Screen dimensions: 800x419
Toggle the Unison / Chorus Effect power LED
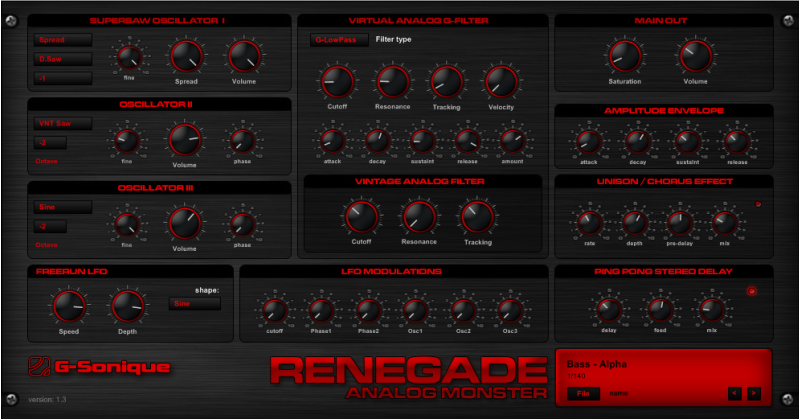click(758, 205)
